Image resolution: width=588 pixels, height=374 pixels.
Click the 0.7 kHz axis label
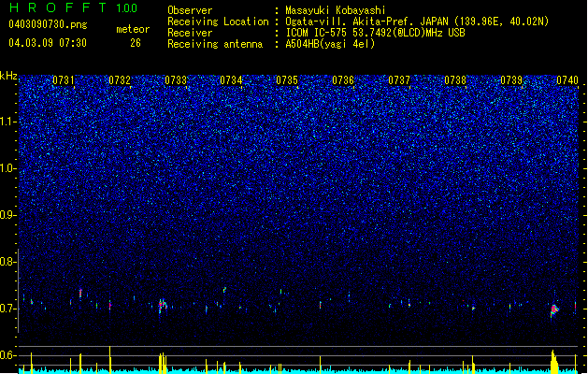[x=7, y=309]
